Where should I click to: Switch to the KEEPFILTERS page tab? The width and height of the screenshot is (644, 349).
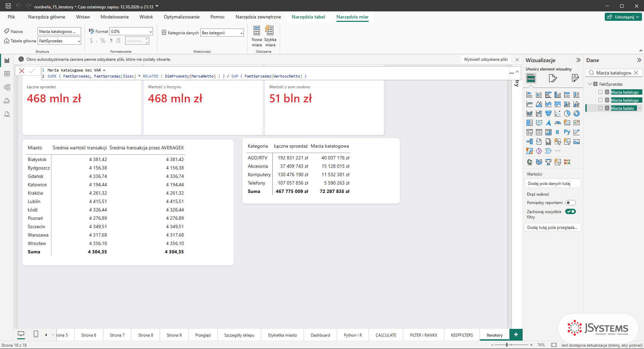click(x=462, y=335)
